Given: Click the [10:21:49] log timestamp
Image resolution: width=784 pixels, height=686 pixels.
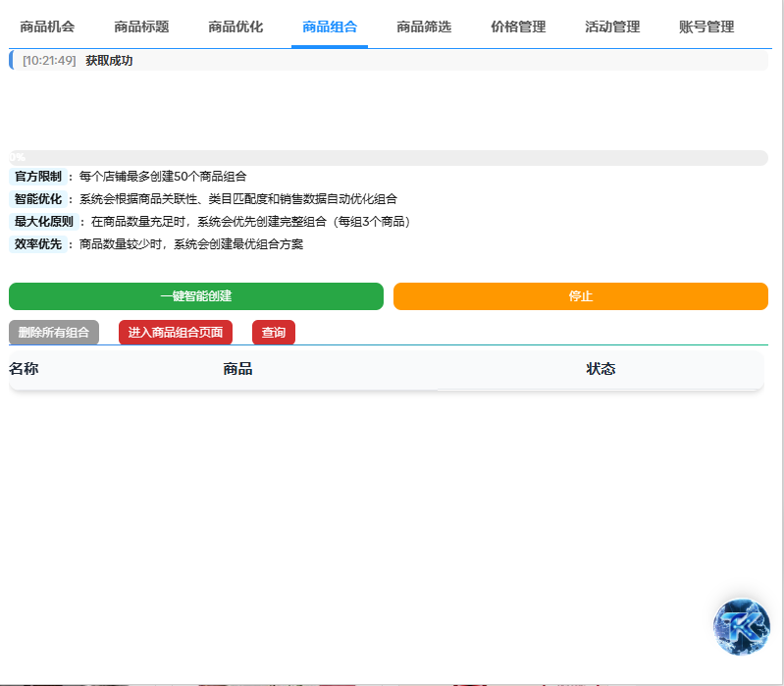Looking at the screenshot, I should (49, 61).
